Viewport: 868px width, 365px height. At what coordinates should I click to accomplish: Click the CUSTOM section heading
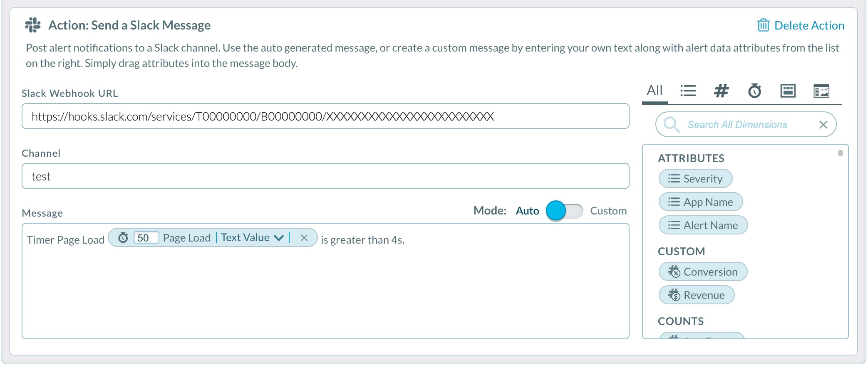click(682, 252)
